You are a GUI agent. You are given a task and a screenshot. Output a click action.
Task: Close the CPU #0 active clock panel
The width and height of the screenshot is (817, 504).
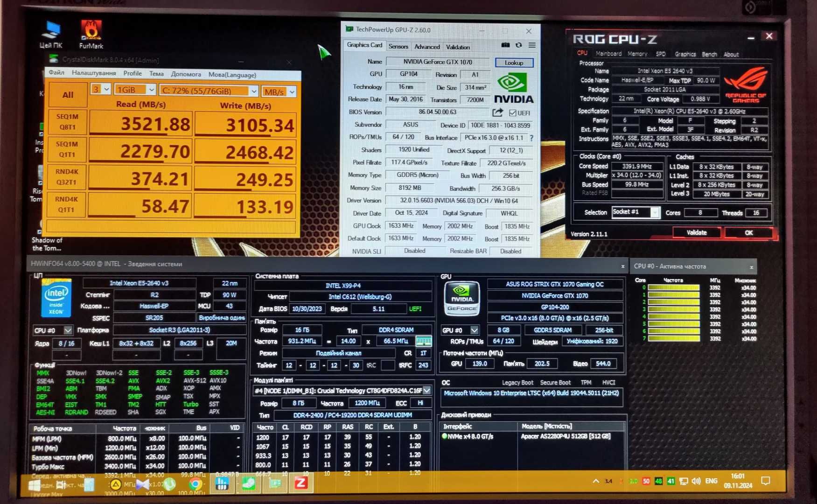(751, 267)
